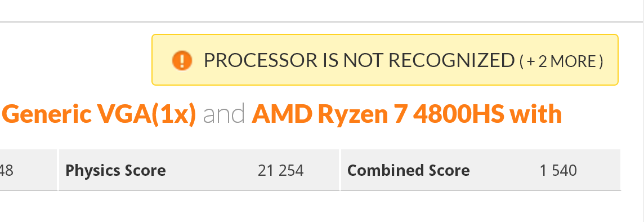This screenshot has height=222, width=644.
Task: Click the word RECOGNIZED in warning banner
Action: (451, 60)
